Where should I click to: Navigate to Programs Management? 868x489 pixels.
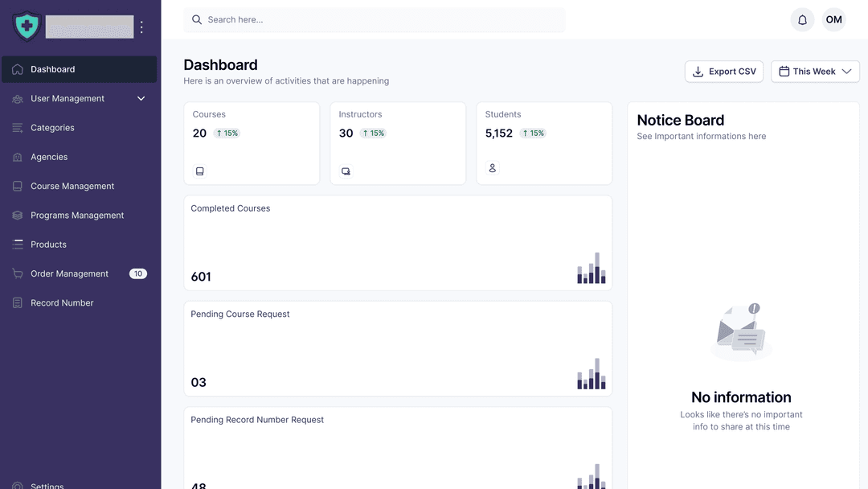pyautogui.click(x=77, y=216)
